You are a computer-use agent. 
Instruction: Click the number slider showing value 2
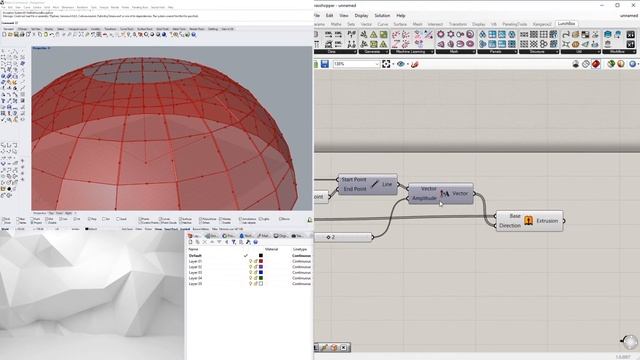344,237
